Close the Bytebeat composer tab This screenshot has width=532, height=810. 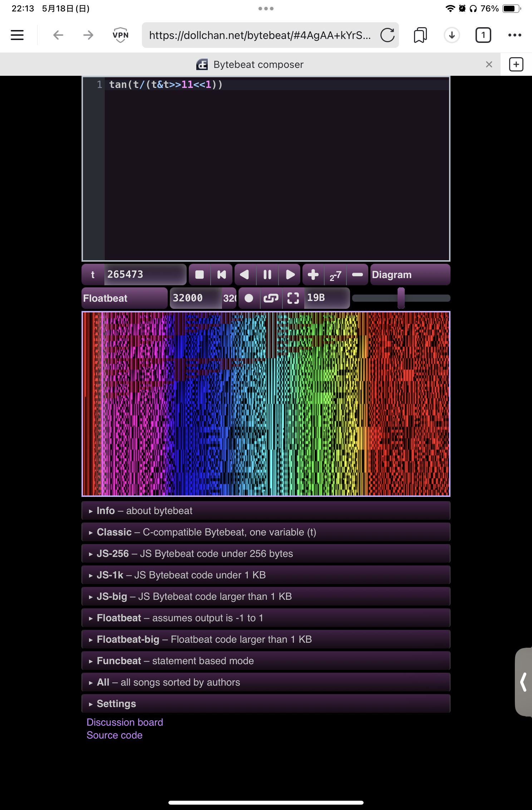coord(489,64)
